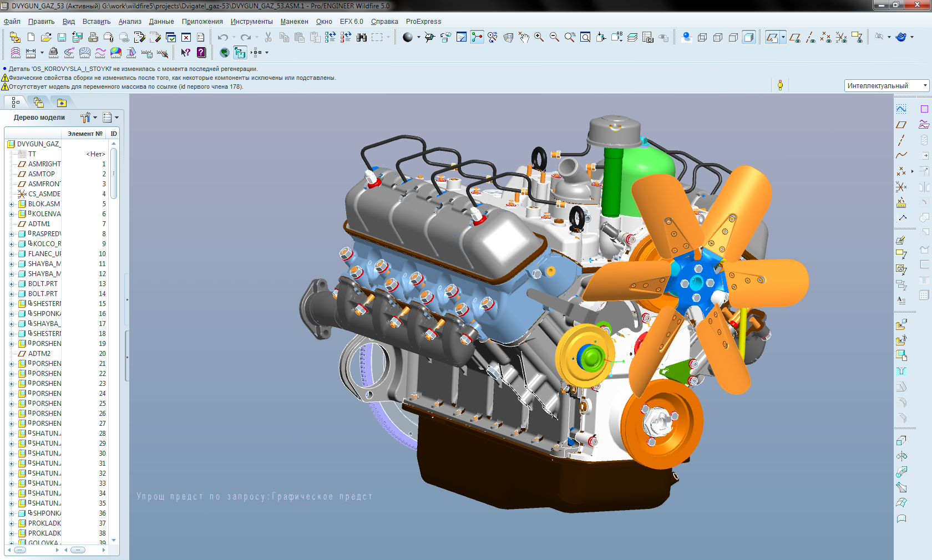Select wireframe display style
This screenshot has height=560, width=932.
[x=702, y=37]
